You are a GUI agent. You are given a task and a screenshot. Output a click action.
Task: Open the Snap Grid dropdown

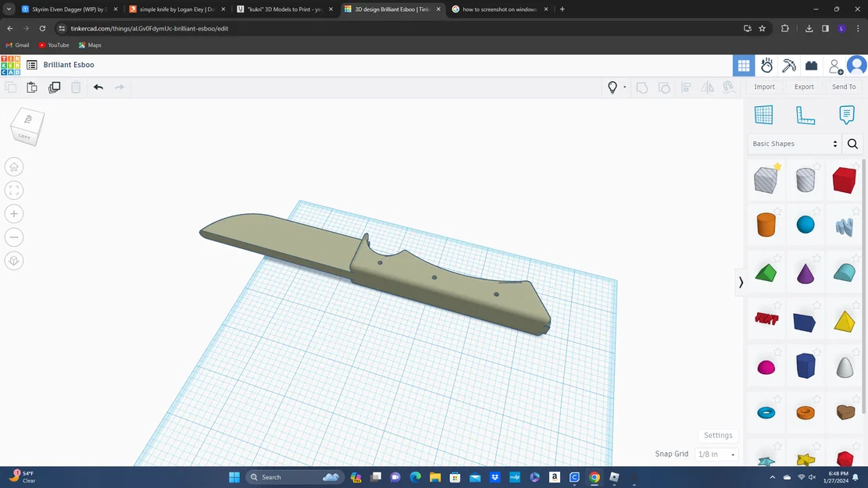click(716, 454)
